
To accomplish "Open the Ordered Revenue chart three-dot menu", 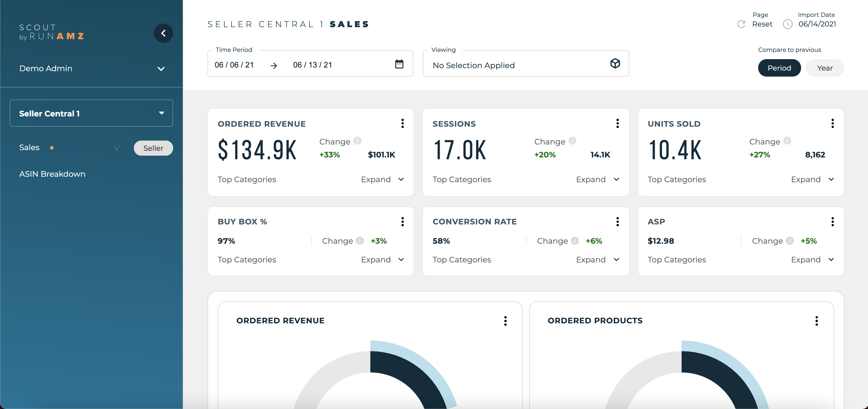I will point(505,321).
